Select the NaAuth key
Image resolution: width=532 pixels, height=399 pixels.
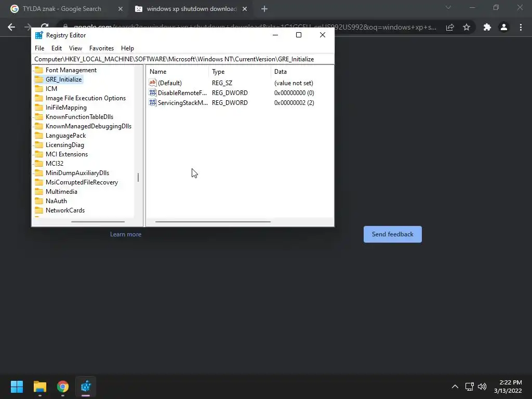tap(56, 201)
